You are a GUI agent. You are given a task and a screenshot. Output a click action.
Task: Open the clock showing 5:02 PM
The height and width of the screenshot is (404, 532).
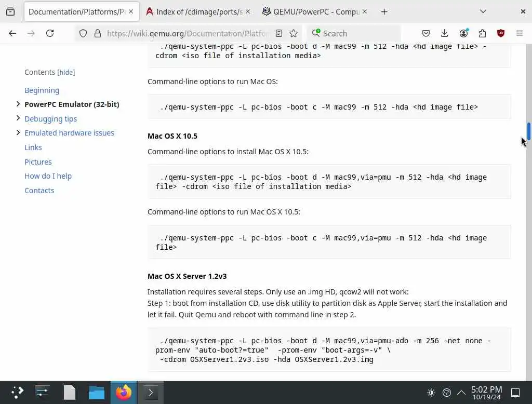486,393
